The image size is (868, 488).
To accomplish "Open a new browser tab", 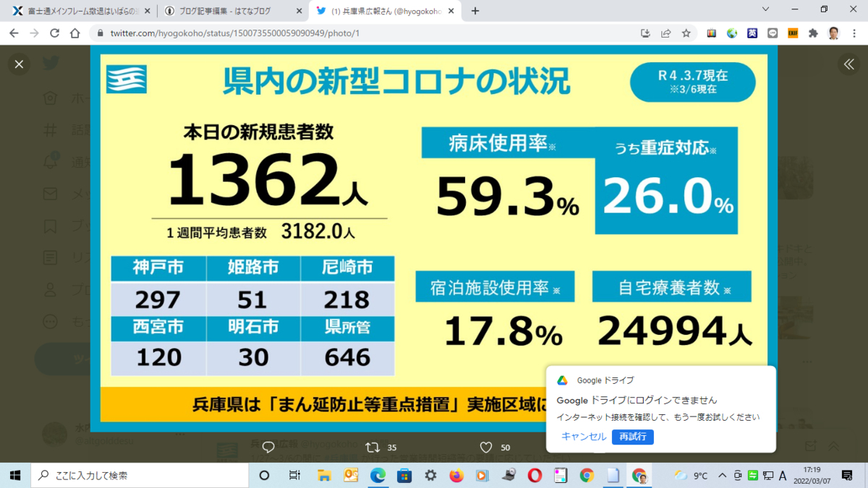I will point(475,11).
